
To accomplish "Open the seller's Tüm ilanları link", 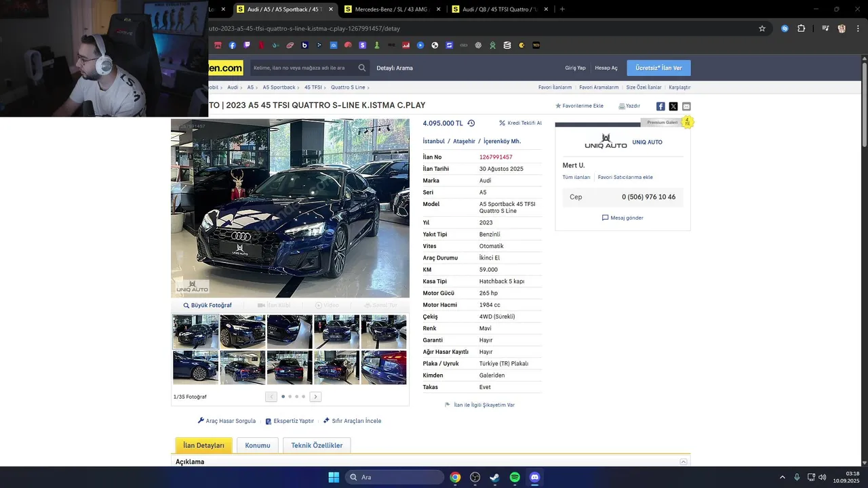I will pyautogui.click(x=576, y=177).
